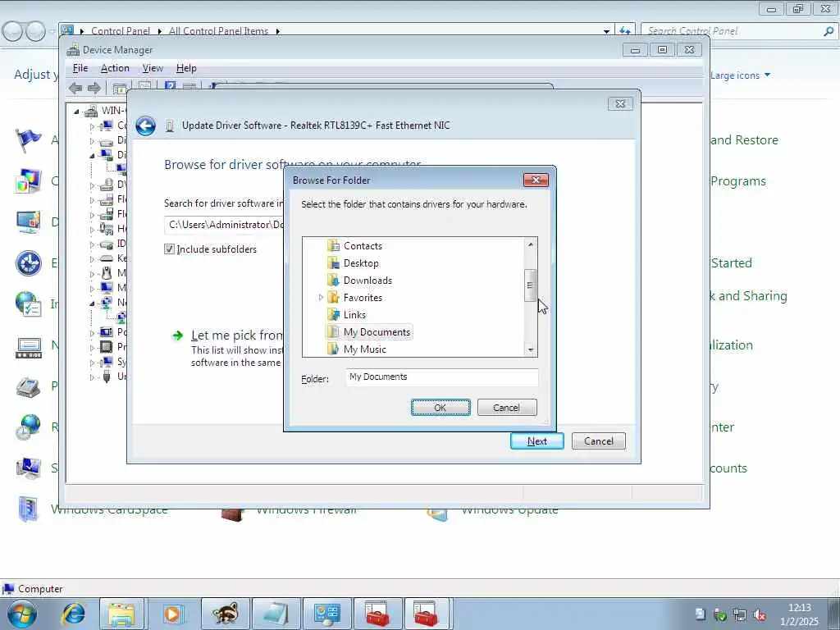Click All Control Panel Items breadcrumb
840x630 pixels.
pos(218,31)
